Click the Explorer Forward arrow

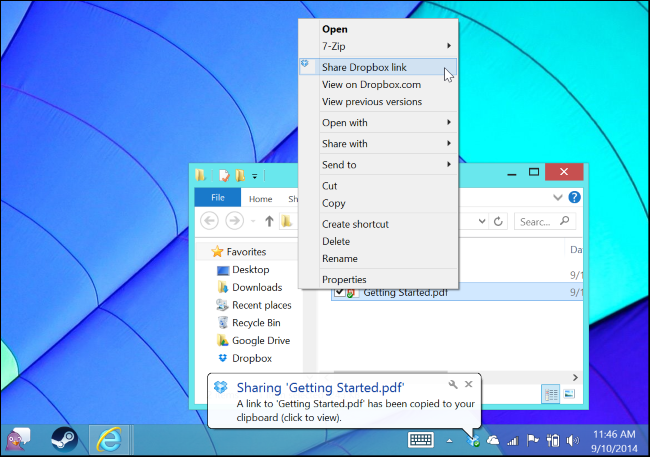[x=234, y=221]
